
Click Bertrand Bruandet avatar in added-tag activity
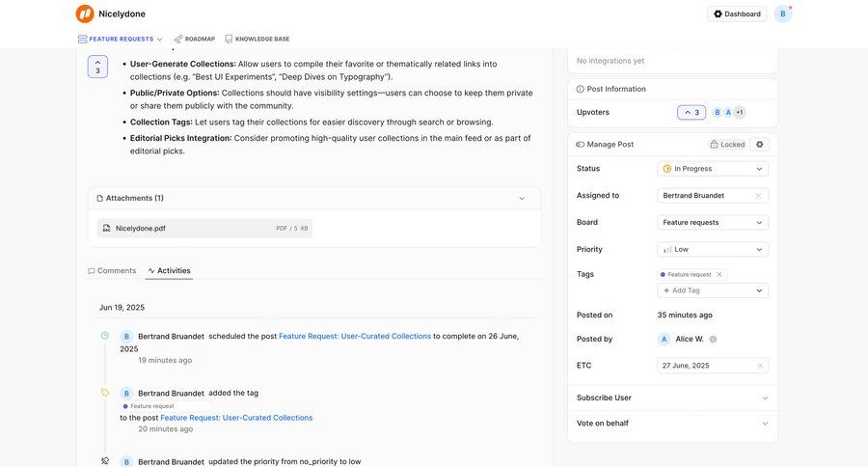point(126,394)
